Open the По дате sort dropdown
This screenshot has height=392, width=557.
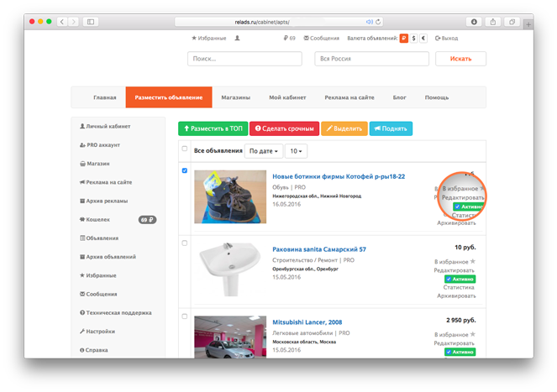pyautogui.click(x=263, y=151)
